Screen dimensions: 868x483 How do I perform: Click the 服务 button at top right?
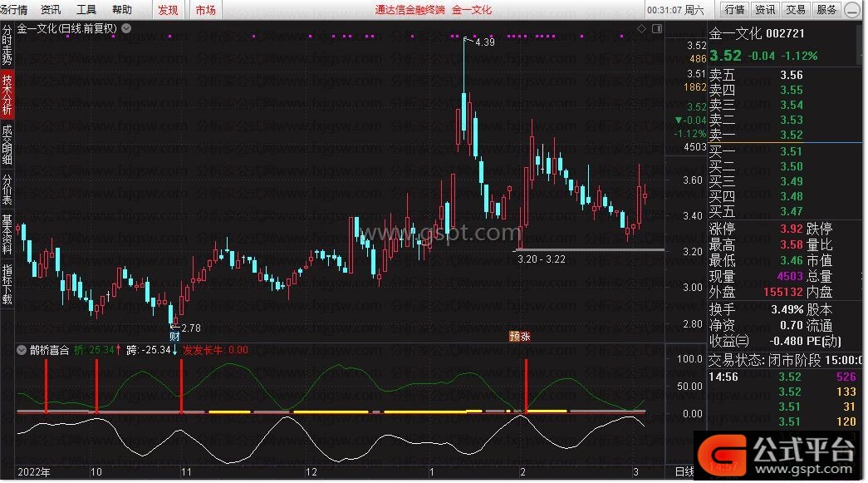click(x=826, y=9)
